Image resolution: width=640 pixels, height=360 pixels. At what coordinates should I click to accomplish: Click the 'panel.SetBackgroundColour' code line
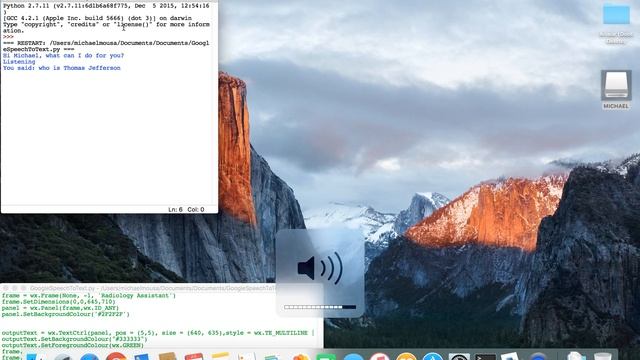pos(65,314)
